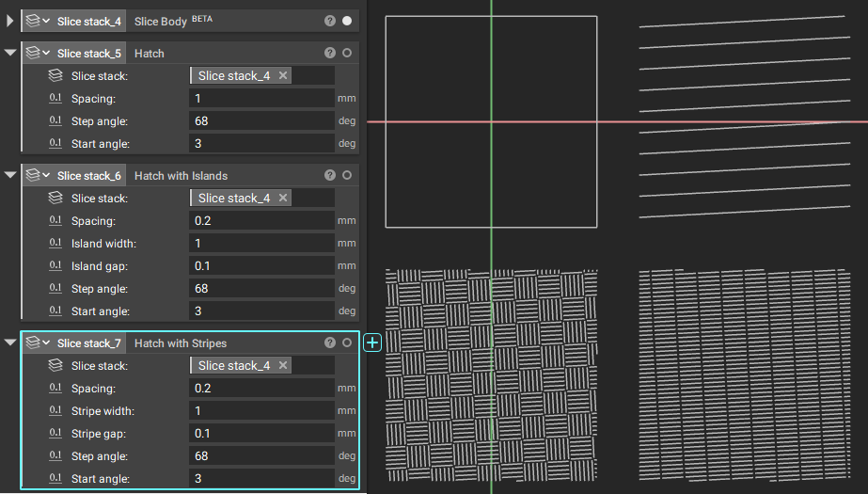Open help for Hatch block
868x494 pixels.
pyautogui.click(x=330, y=53)
